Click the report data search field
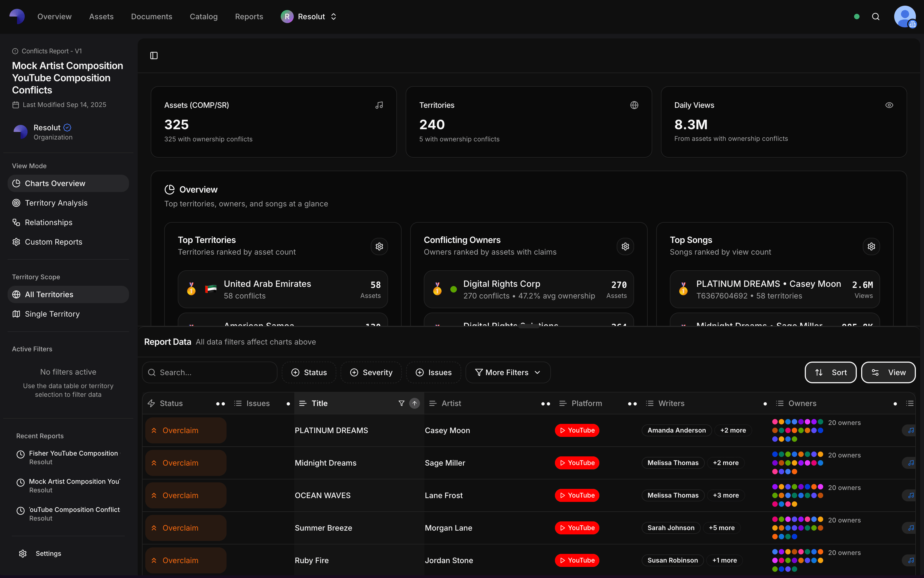This screenshot has width=924, height=578. coord(209,372)
